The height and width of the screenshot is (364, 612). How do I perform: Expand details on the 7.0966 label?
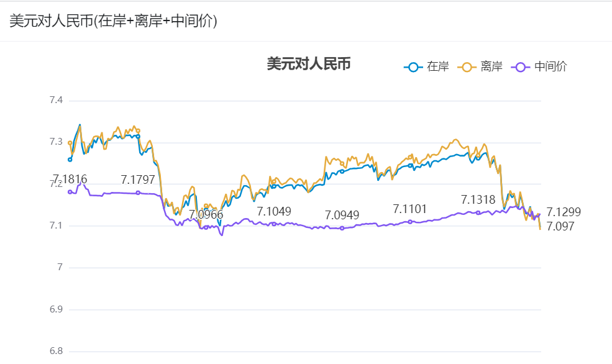click(208, 214)
